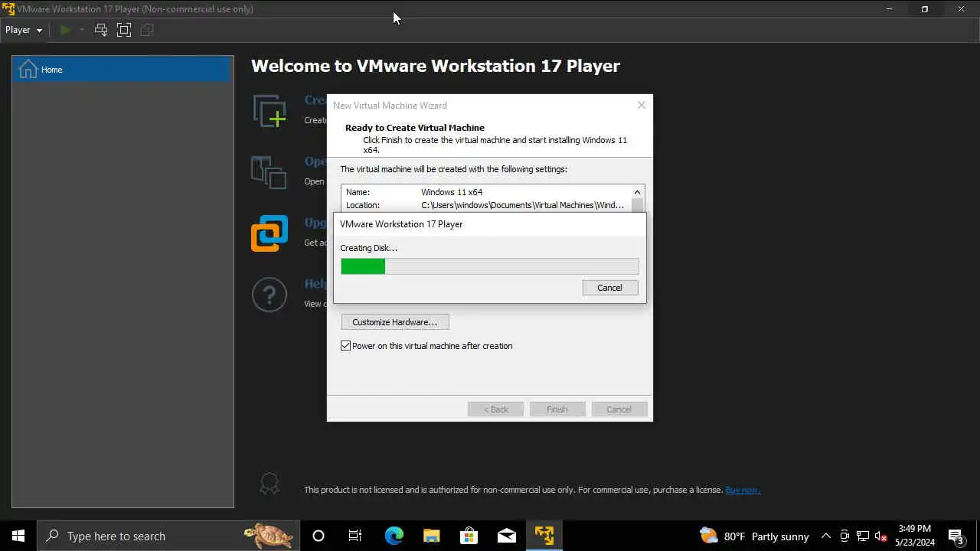Click Send Ctrl+Alt+Del toolbar icon
The width and height of the screenshot is (980, 551).
(101, 30)
